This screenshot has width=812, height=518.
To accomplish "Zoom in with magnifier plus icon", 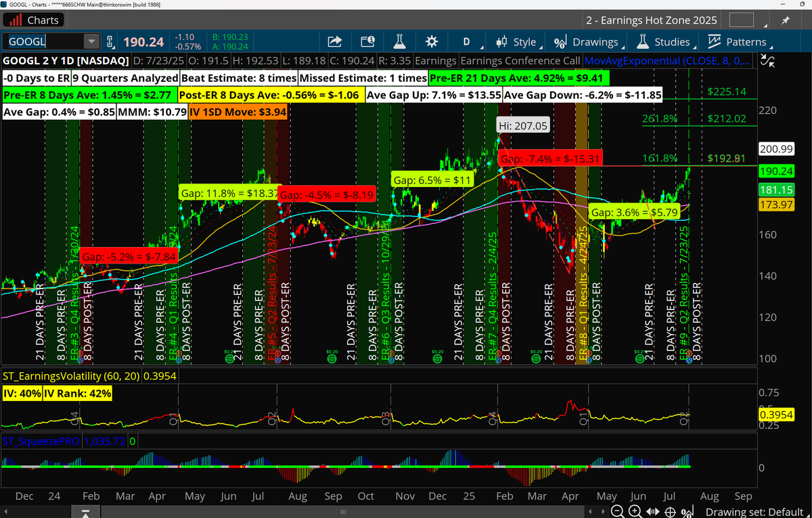I will [635, 511].
